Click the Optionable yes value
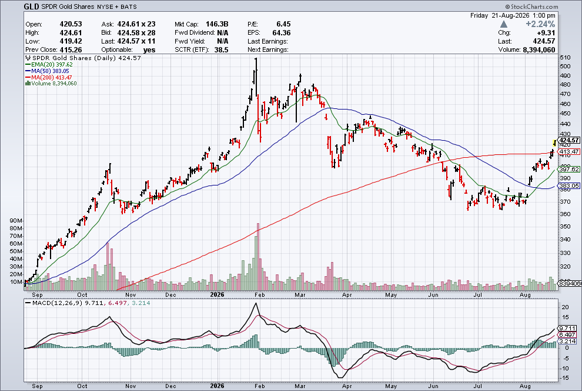 [149, 50]
